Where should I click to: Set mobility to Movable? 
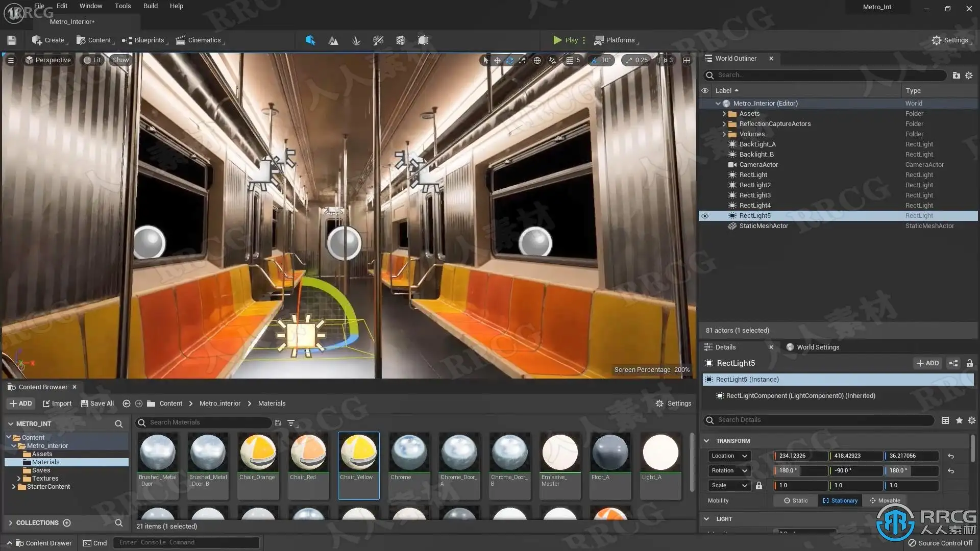pos(885,500)
